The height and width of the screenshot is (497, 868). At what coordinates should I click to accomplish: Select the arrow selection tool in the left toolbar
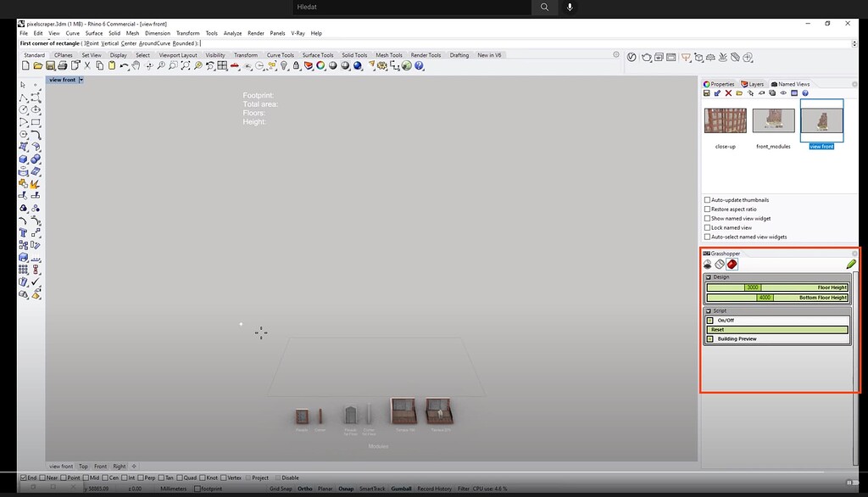click(x=21, y=85)
